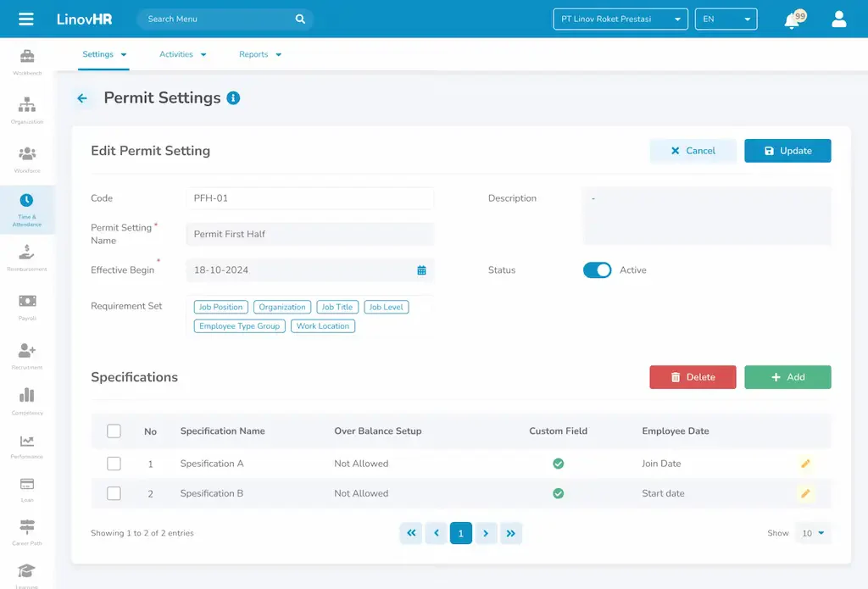Click the Employee Date column header
The width and height of the screenshot is (868, 589).
pos(676,431)
